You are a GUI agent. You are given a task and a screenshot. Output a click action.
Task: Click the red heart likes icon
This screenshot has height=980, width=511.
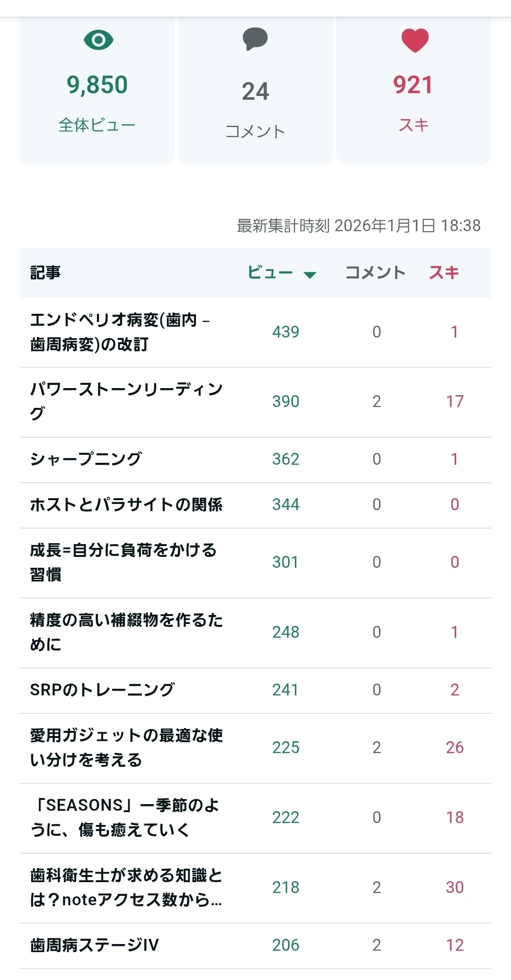point(415,40)
